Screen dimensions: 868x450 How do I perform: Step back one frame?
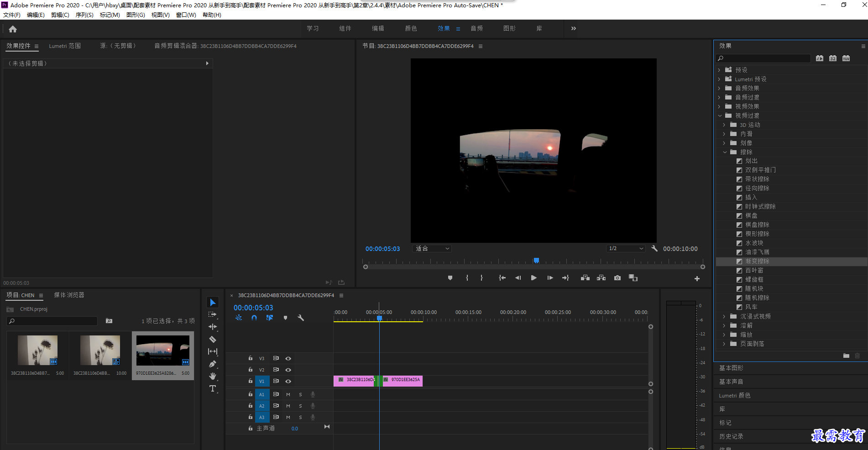click(x=518, y=278)
